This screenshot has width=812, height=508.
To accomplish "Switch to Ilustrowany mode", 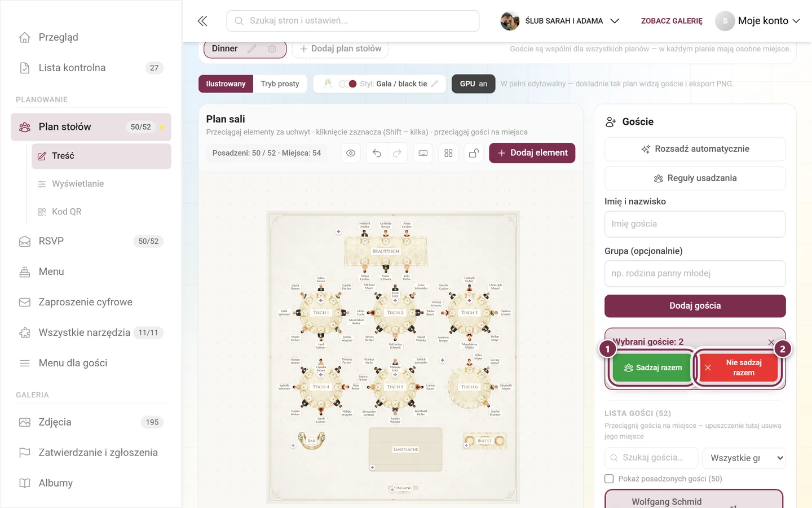I will coord(226,84).
